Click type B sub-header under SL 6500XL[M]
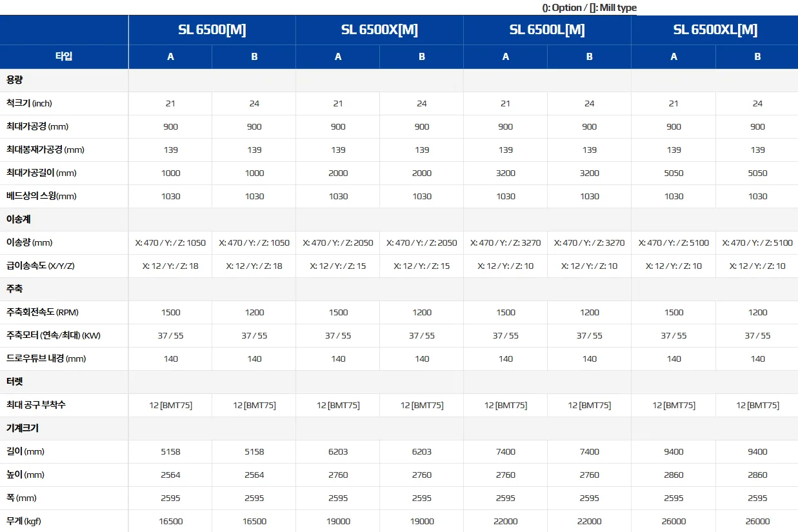This screenshot has height=532, width=798. [x=757, y=57]
